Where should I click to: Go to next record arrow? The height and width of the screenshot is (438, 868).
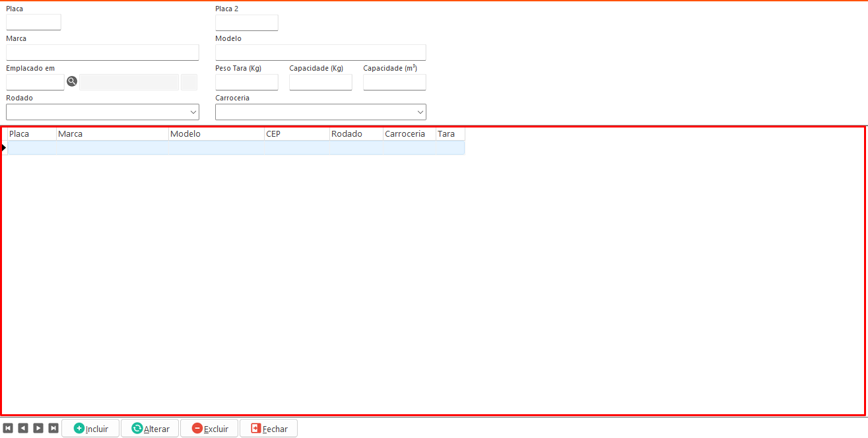click(38, 428)
